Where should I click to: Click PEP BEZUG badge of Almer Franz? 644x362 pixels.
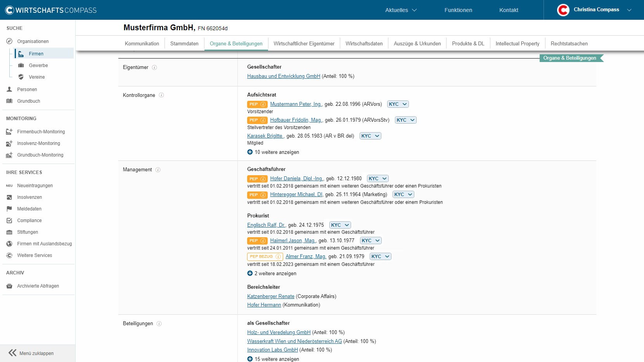click(265, 257)
